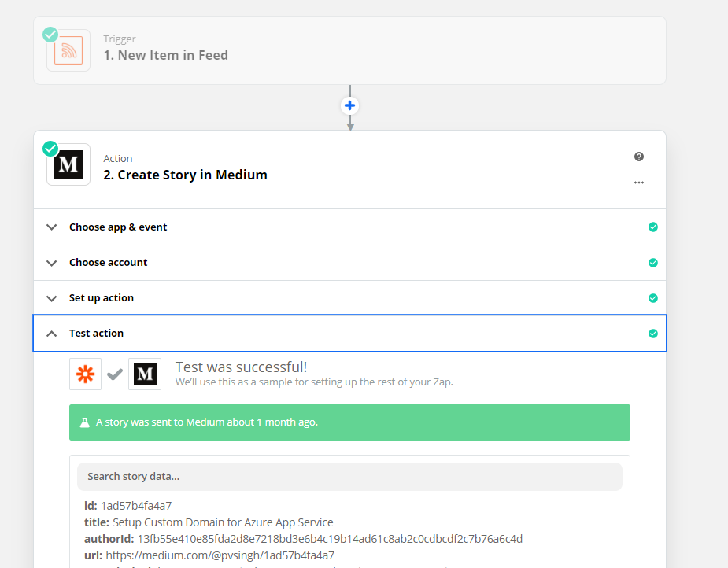728x568 pixels.
Task: Click the flask icon in green banner
Action: point(84,422)
